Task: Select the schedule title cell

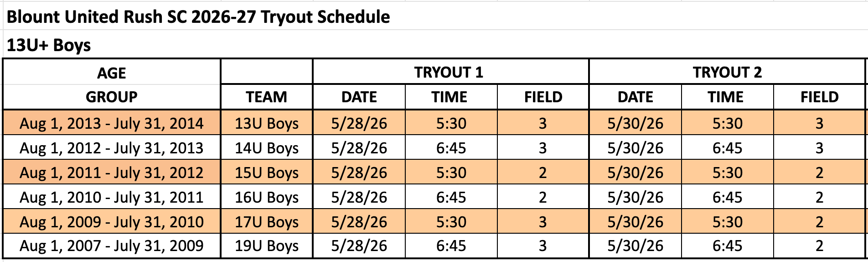Action: pyautogui.click(x=198, y=17)
